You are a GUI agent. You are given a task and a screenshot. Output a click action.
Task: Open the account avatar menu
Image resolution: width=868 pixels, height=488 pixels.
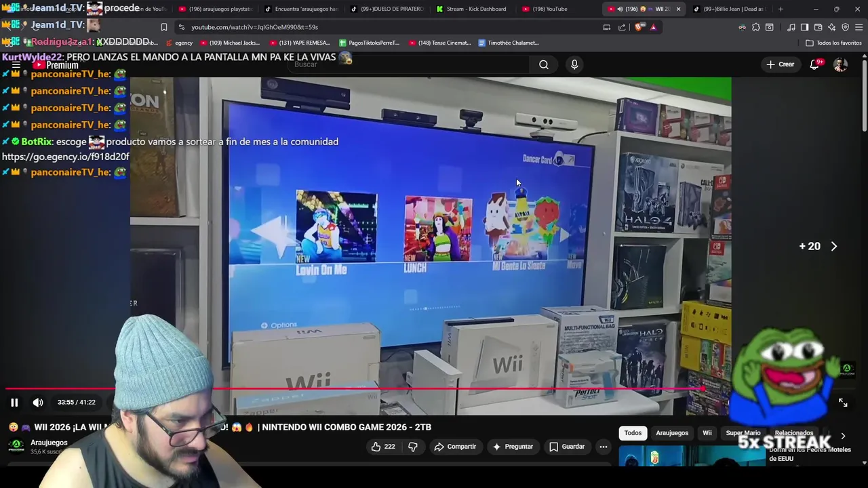tap(841, 64)
